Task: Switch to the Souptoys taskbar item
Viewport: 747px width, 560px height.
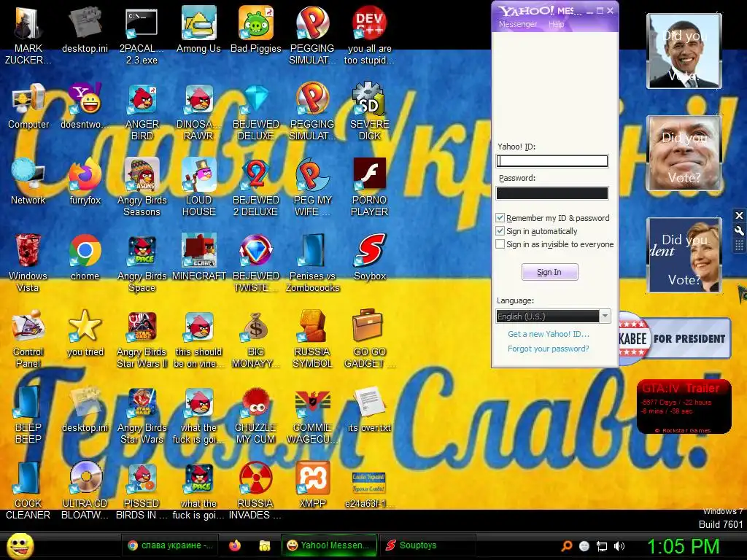Action: pyautogui.click(x=427, y=545)
